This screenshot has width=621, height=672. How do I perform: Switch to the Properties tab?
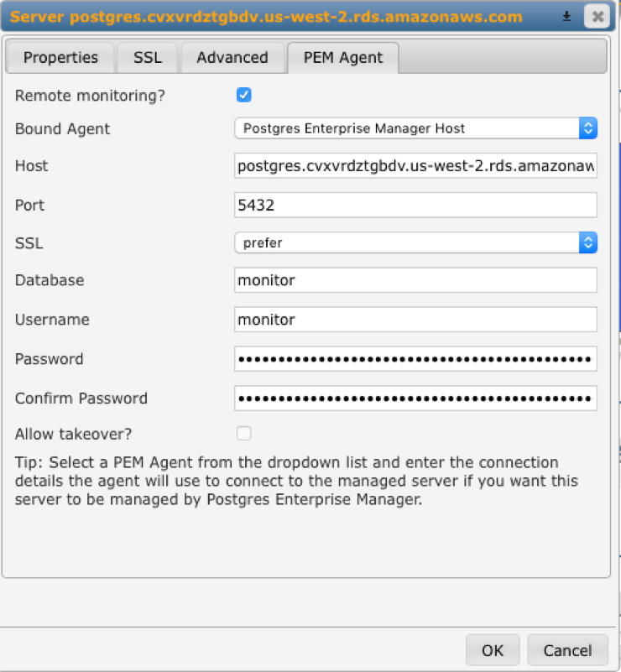point(60,58)
